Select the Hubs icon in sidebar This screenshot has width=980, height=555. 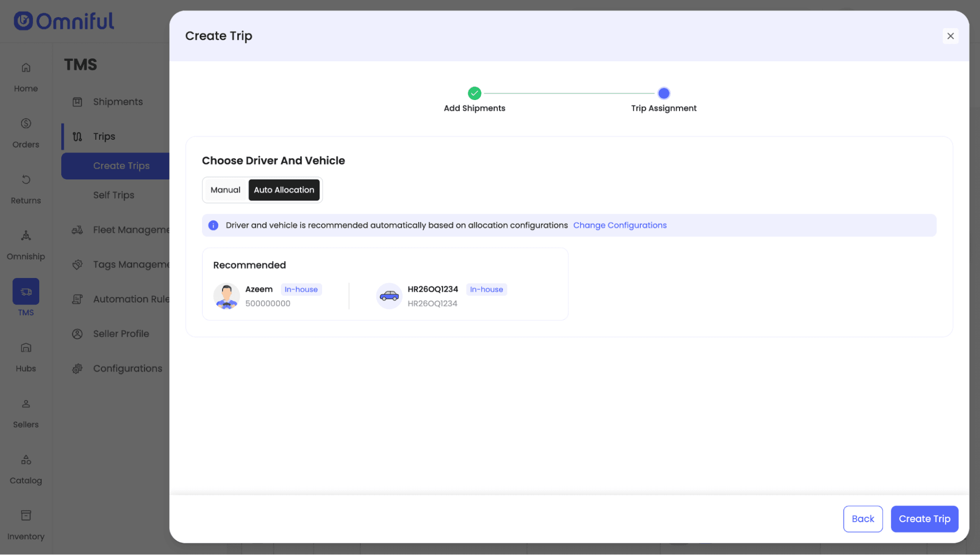(26, 348)
